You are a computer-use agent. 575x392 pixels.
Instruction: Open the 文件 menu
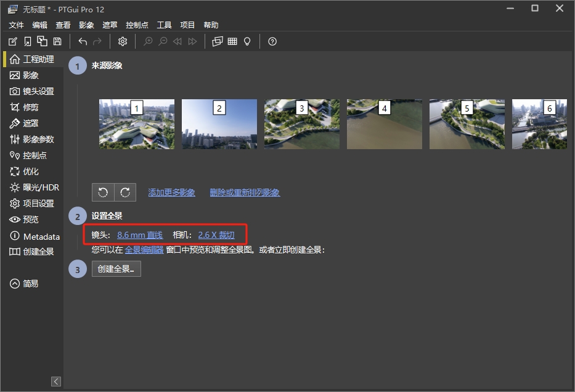(16, 25)
